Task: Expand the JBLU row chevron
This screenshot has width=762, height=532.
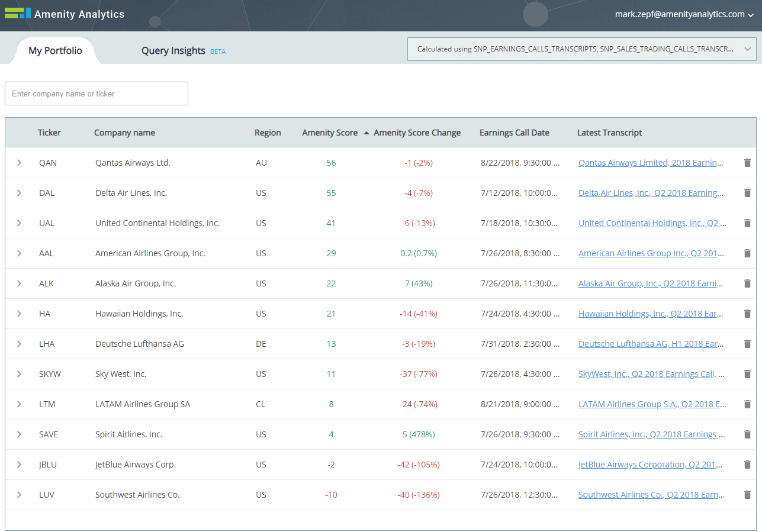Action: 19,465
